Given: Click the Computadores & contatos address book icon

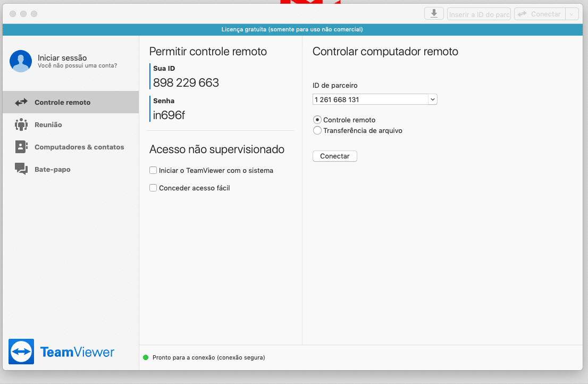Looking at the screenshot, I should tap(21, 147).
